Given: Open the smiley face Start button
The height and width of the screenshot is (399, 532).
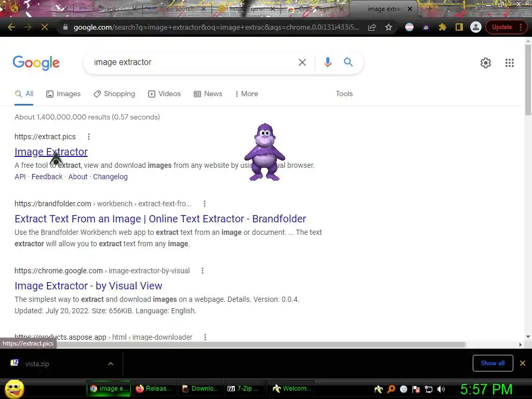Looking at the screenshot, I should [x=14, y=389].
